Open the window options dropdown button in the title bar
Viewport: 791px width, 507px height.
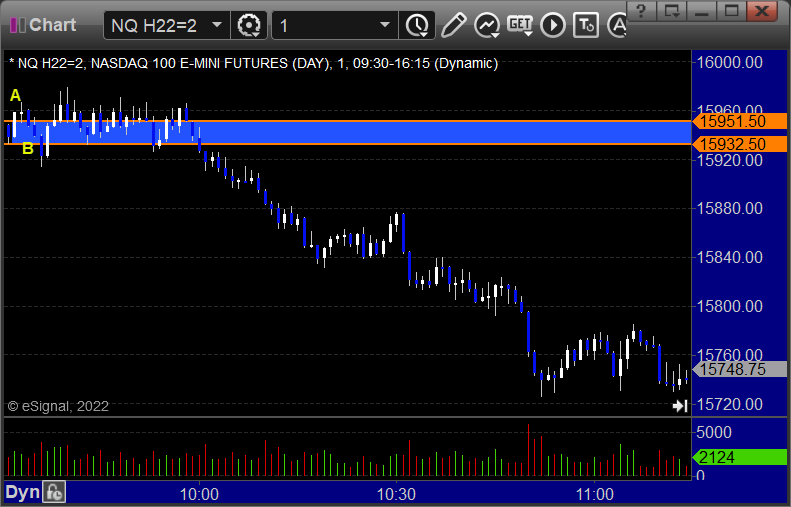pyautogui.click(x=671, y=10)
